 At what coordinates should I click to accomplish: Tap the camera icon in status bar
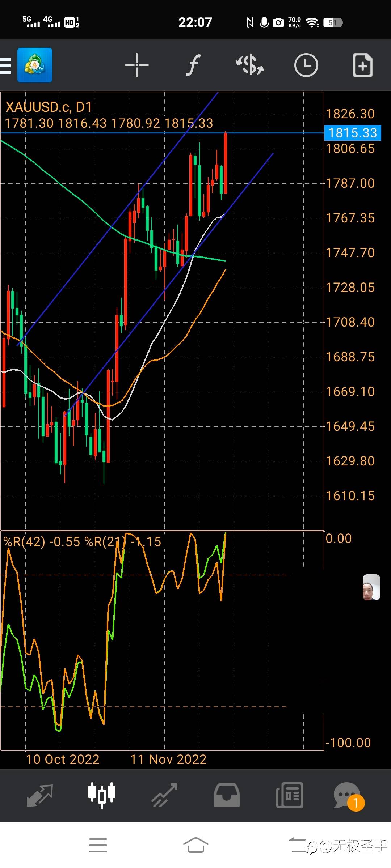(x=278, y=23)
